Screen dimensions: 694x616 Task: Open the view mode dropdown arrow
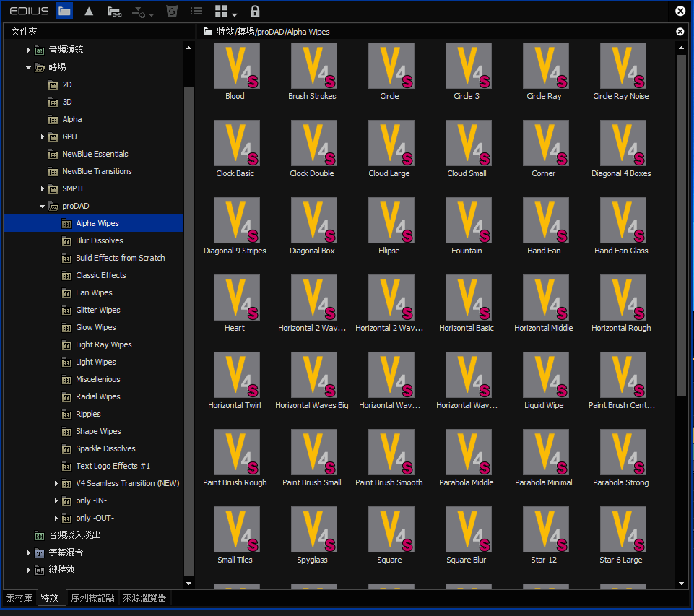pos(235,14)
